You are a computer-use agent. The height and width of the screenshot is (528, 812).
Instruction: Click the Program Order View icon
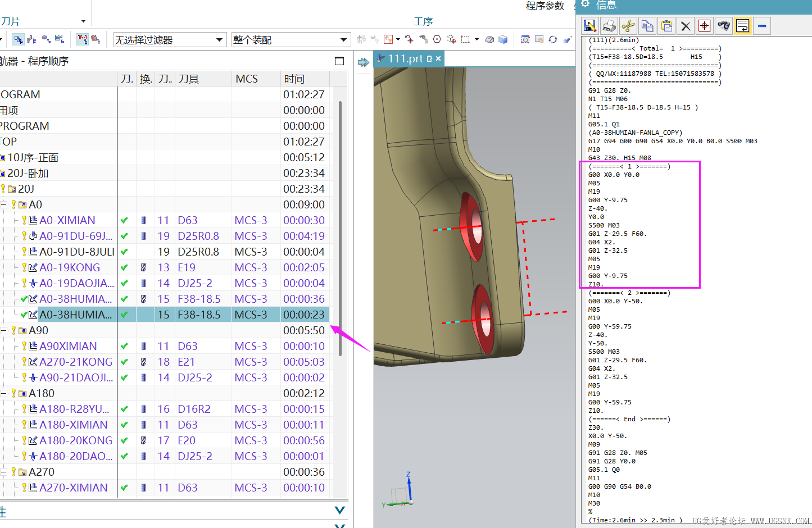pos(19,39)
